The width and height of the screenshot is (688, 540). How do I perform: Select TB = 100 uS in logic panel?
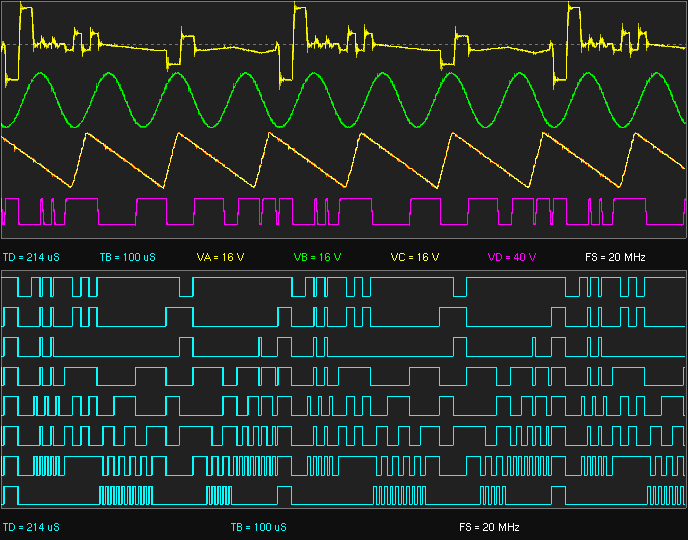point(258,527)
